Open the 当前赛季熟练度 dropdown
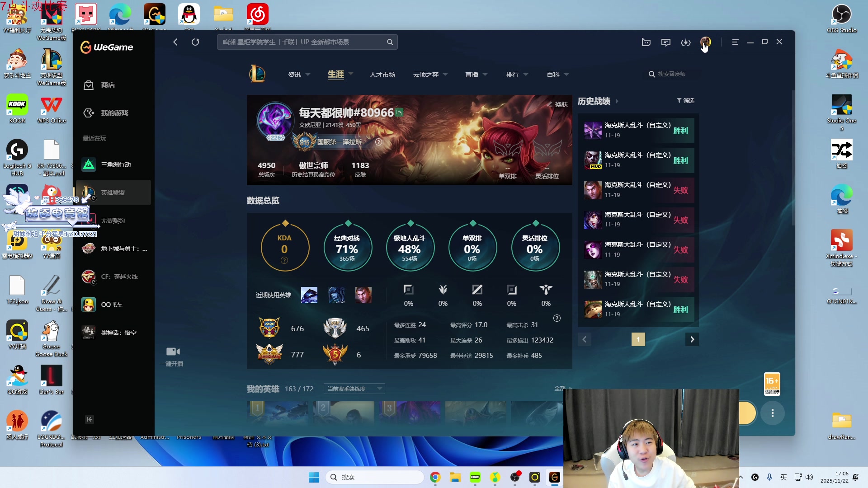The image size is (868, 488). click(354, 389)
